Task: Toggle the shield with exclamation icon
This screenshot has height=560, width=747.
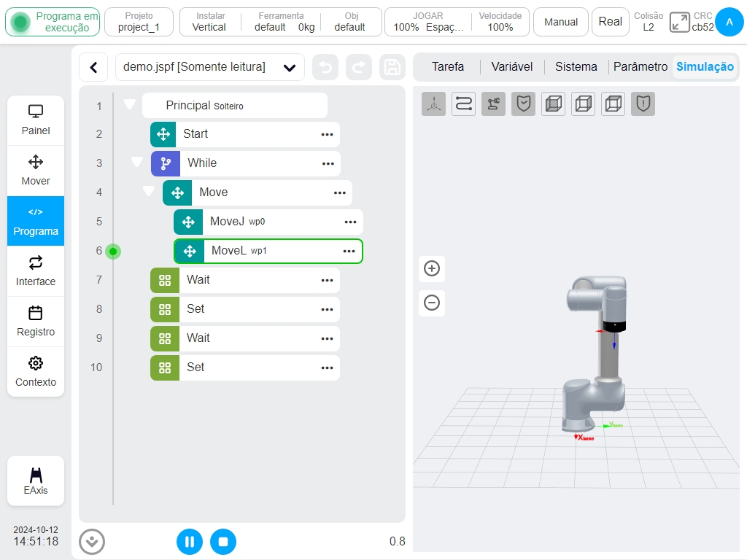Action: (x=643, y=104)
